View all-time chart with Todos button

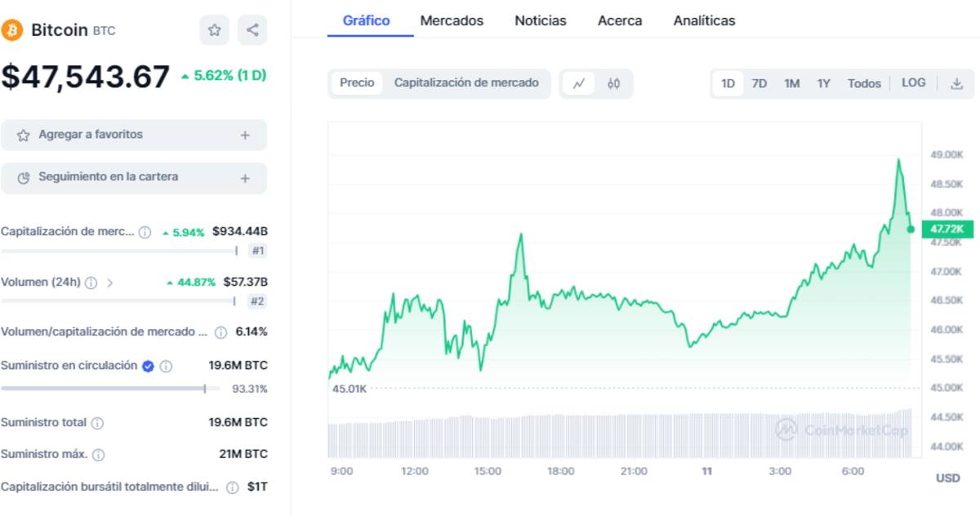point(863,82)
